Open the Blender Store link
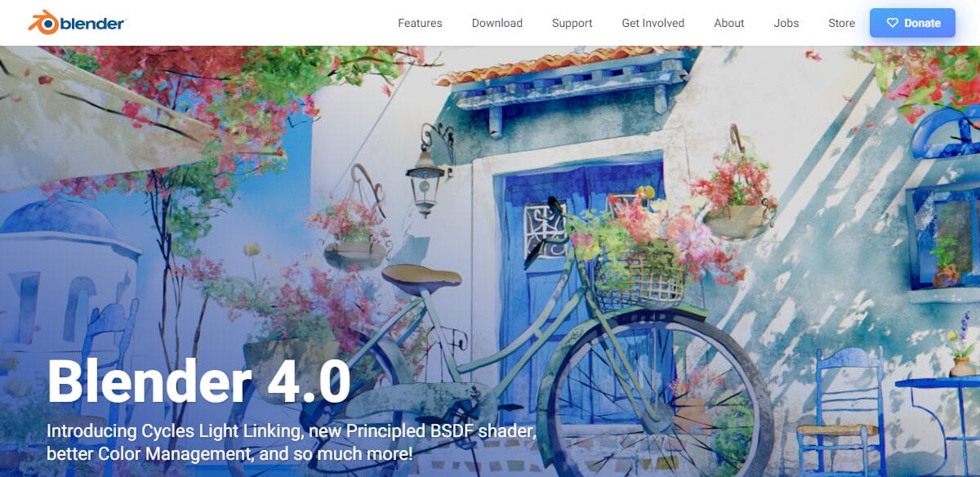 click(841, 23)
